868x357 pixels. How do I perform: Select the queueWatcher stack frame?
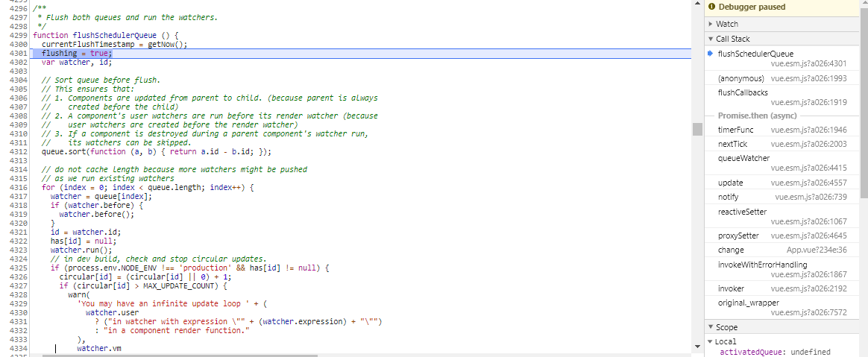pos(781,162)
